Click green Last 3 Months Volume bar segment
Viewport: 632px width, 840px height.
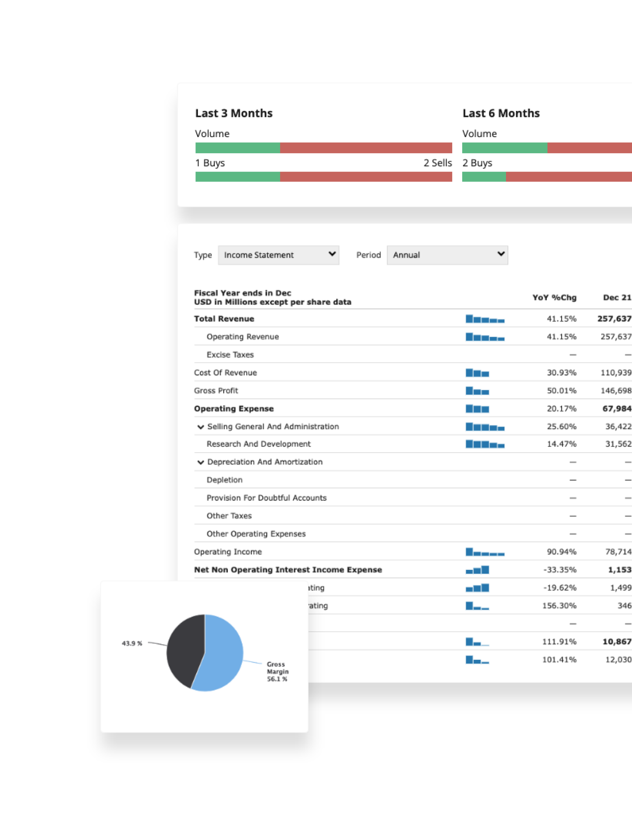[x=237, y=148]
